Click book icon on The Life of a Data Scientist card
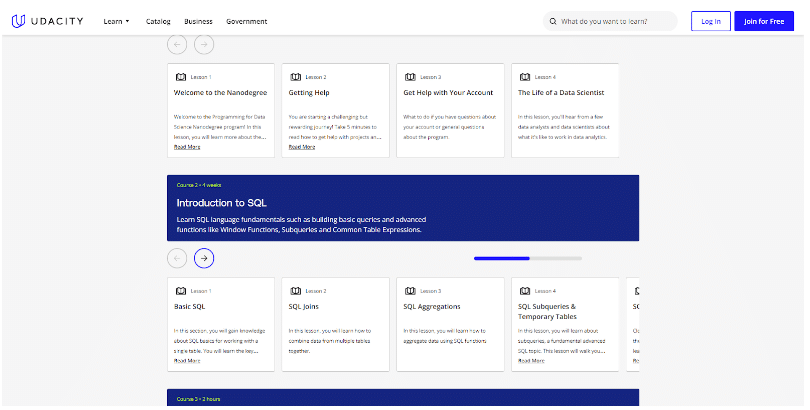 pos(525,77)
